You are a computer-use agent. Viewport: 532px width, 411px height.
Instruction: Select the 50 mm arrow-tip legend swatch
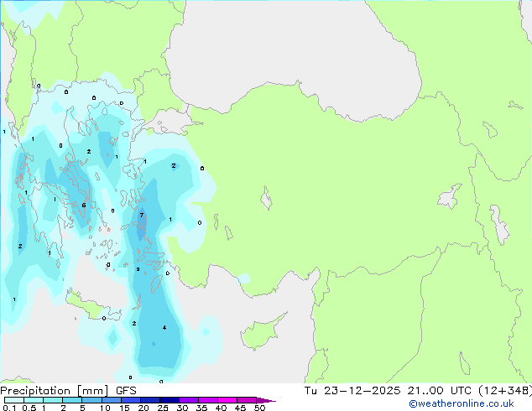pos(266,400)
